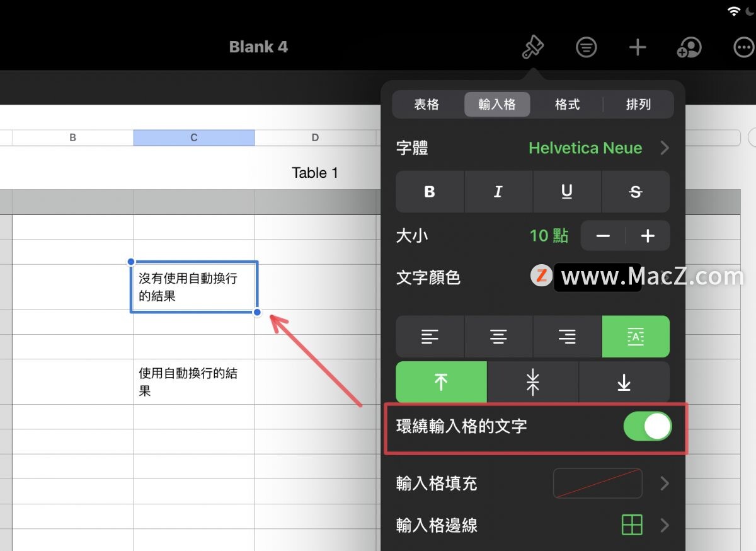
Task: Tap the plus Insert button in toolbar
Action: click(638, 47)
